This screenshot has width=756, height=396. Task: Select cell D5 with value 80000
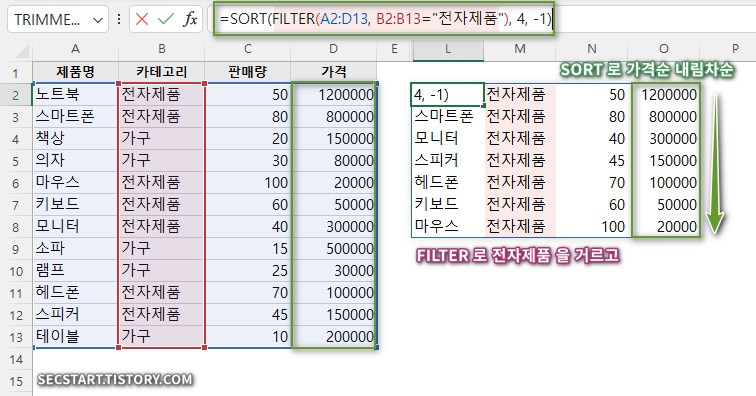(x=334, y=161)
